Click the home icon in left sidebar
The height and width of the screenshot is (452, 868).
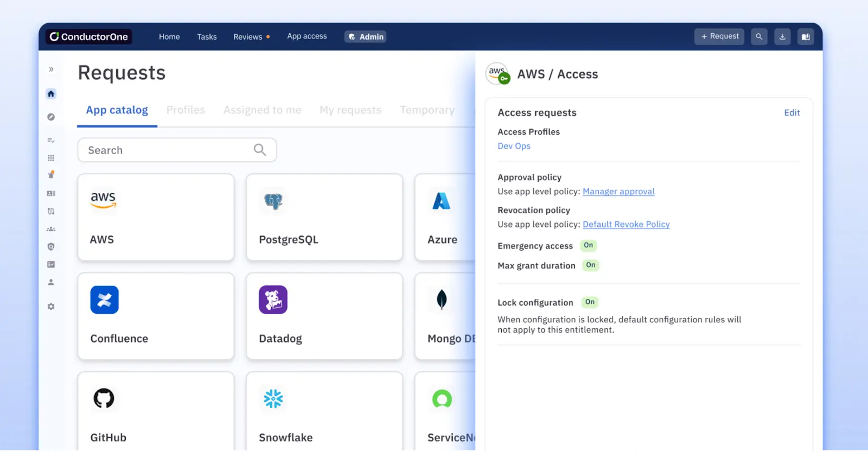coord(51,94)
